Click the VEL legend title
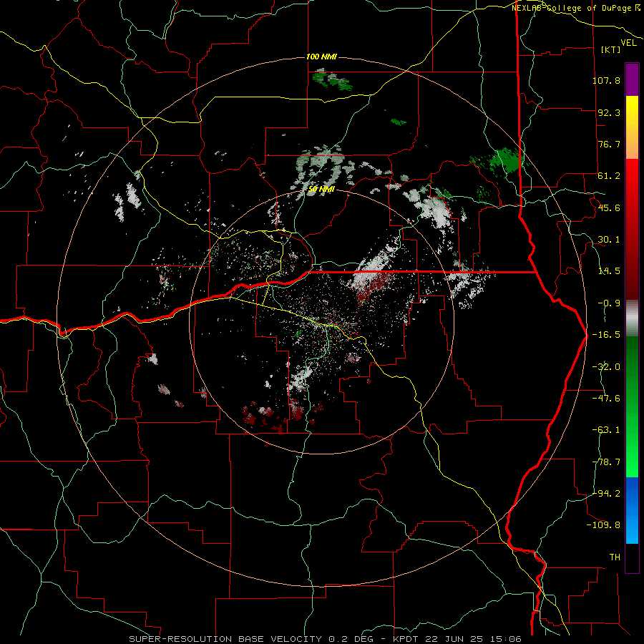644x644 pixels. [628, 43]
